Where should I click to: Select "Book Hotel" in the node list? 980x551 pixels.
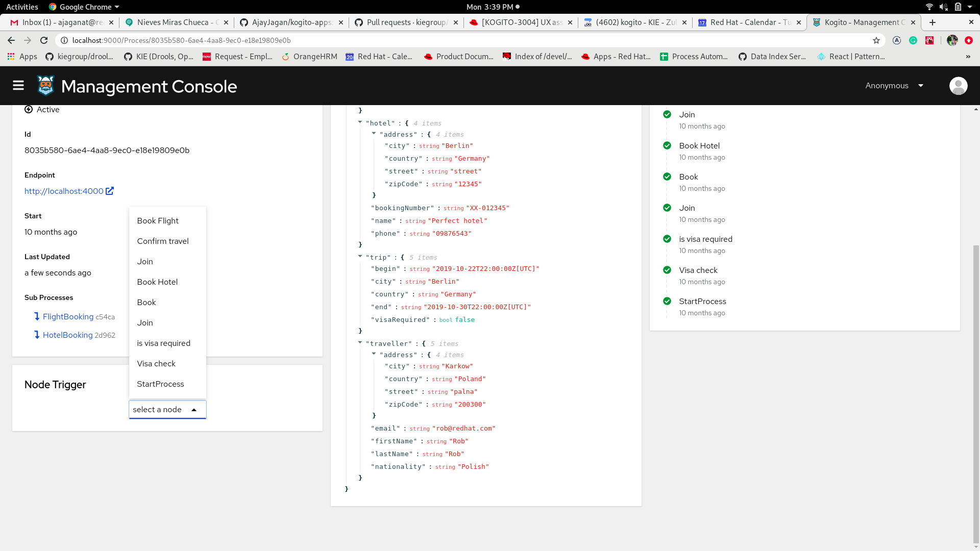click(157, 282)
